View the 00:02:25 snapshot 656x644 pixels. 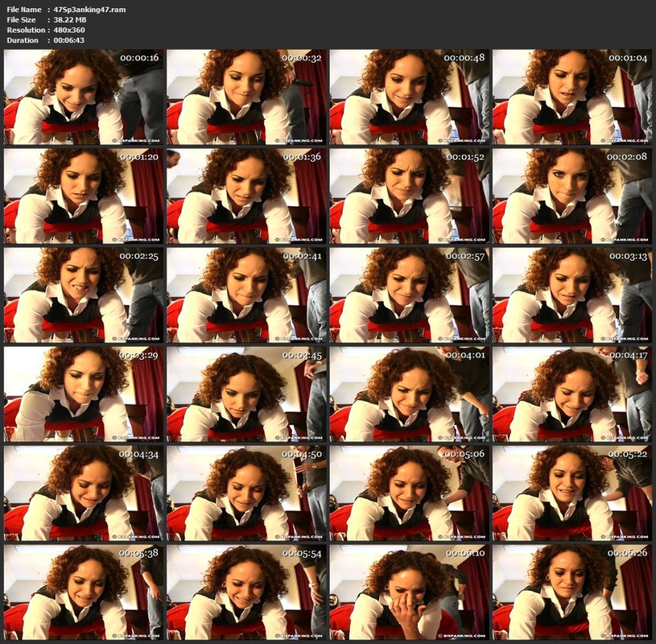pos(84,295)
